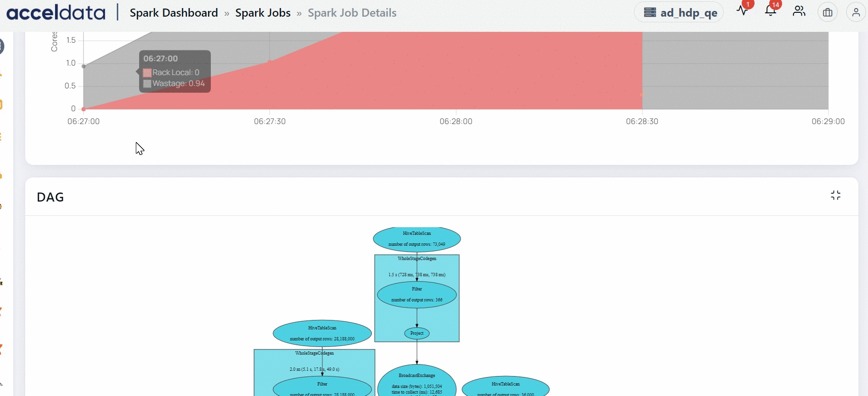
Task: Click the 06:28:00 time axis label
Action: coord(456,121)
